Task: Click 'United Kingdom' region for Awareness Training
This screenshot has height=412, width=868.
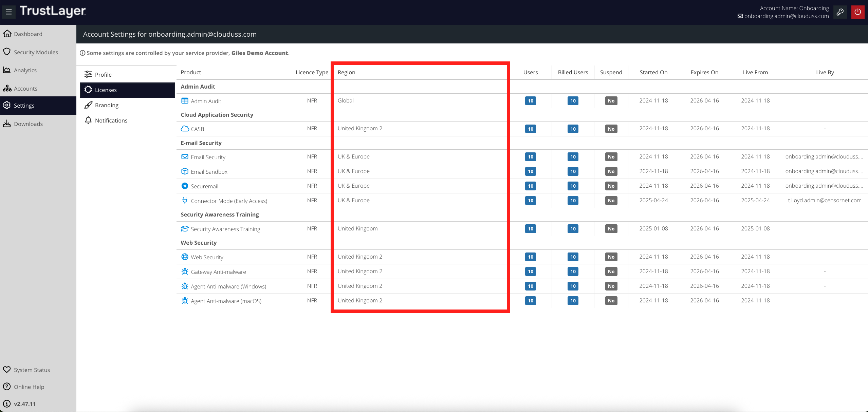Action: coord(357,228)
